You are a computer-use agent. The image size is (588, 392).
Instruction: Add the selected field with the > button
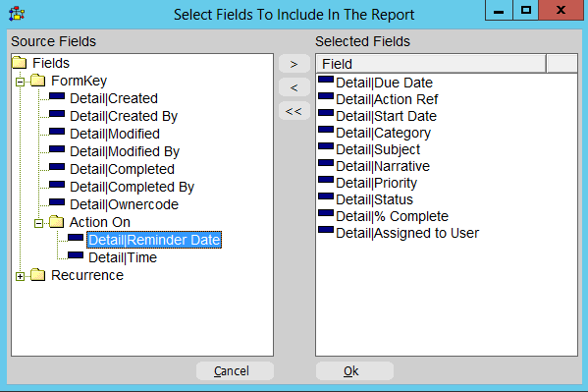[294, 64]
